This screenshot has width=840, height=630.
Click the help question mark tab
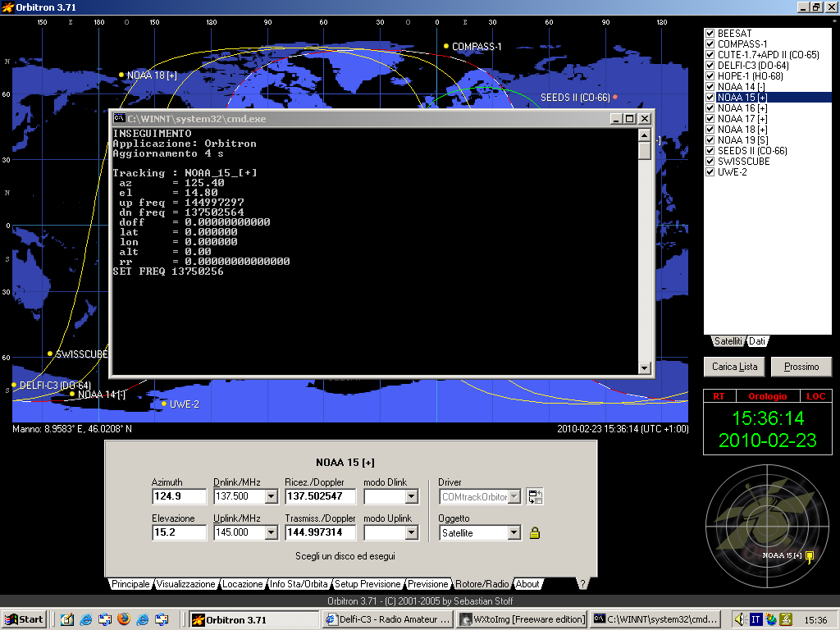pos(582,584)
